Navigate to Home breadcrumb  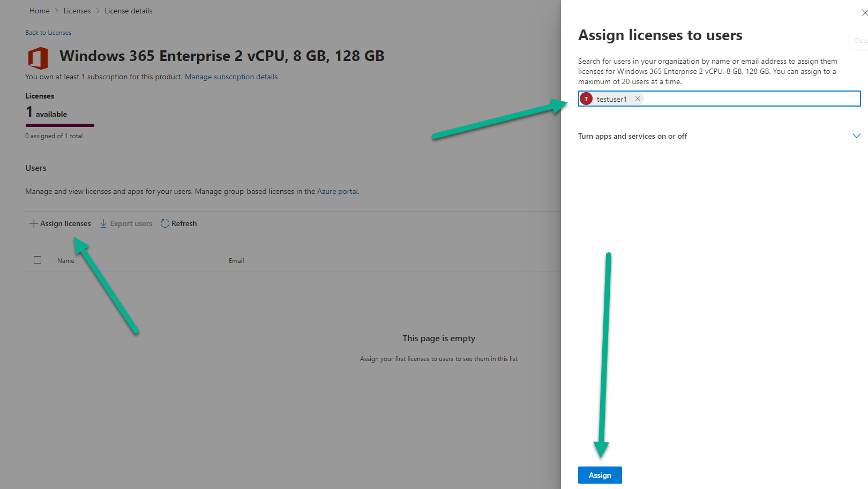pyautogui.click(x=40, y=11)
